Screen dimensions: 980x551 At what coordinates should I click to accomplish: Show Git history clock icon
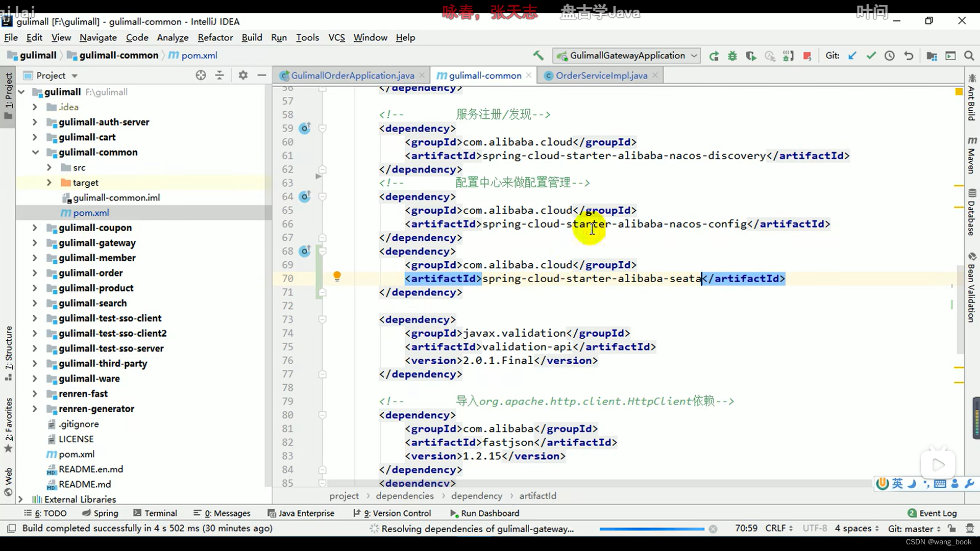point(890,56)
